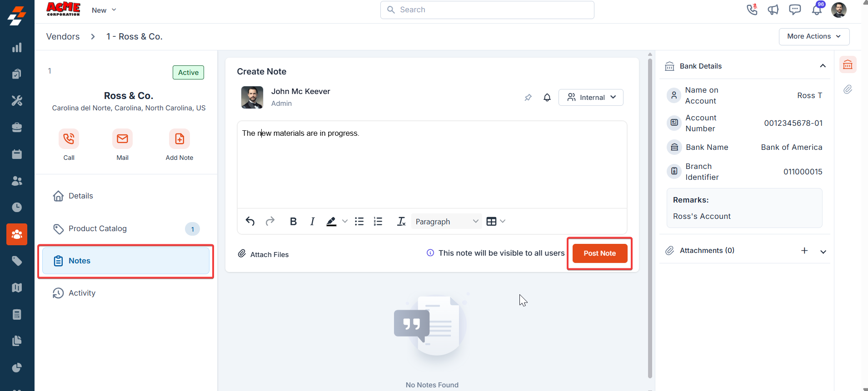
Task: Click the search input field
Action: click(x=487, y=10)
